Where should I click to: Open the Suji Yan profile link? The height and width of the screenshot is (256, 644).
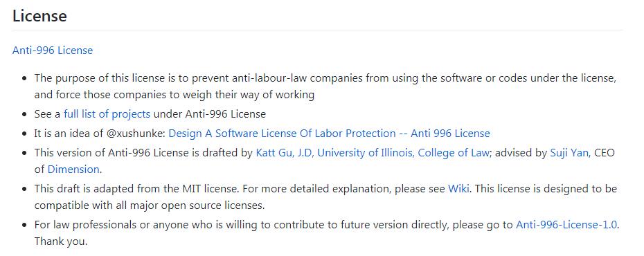click(x=570, y=153)
